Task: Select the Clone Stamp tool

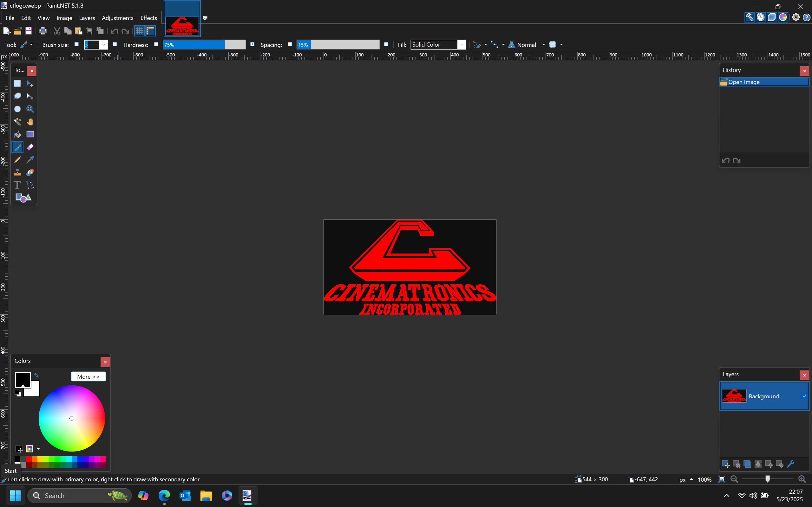Action: click(17, 173)
